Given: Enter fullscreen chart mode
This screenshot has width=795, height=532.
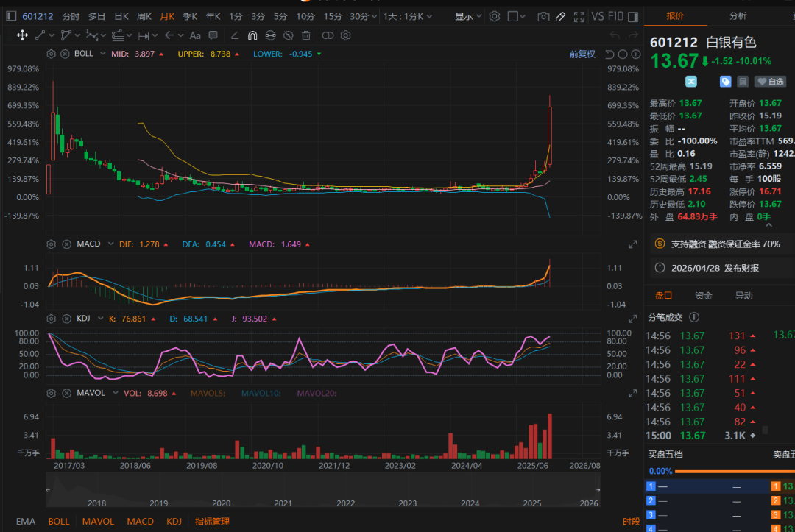Looking at the screenshot, I should pyautogui.click(x=579, y=17).
